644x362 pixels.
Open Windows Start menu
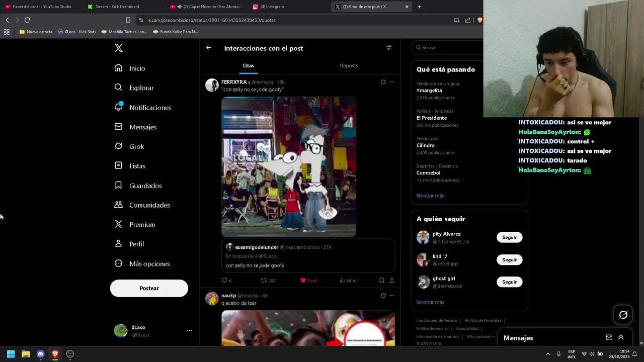(x=11, y=354)
